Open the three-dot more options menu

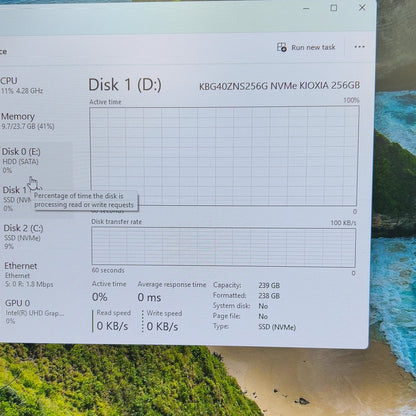pos(359,47)
